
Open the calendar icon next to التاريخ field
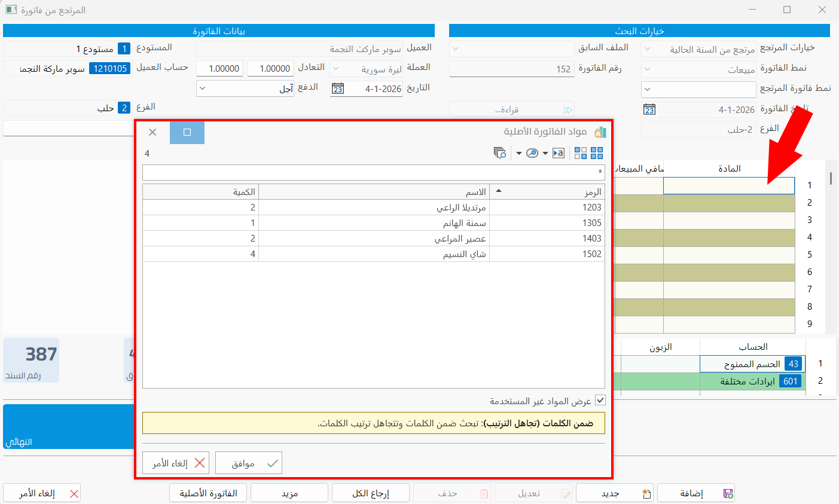click(337, 88)
